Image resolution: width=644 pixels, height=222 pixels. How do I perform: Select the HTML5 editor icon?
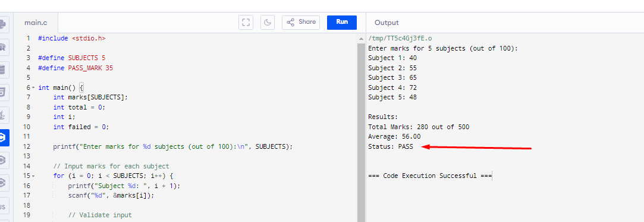3,92
